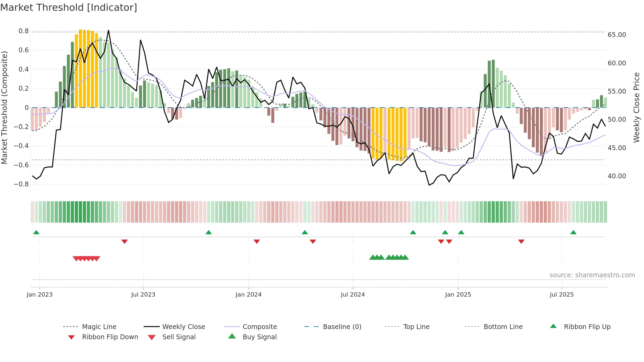Toggle the Weekly Close legend entry
This screenshot has height=362, width=644.
pyautogui.click(x=174, y=327)
